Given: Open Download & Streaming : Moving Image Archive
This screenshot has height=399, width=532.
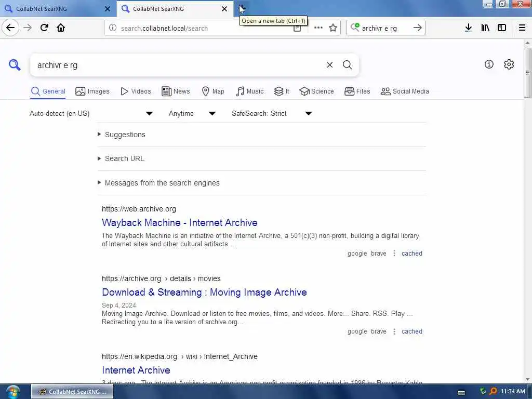Looking at the screenshot, I should click(x=204, y=292).
